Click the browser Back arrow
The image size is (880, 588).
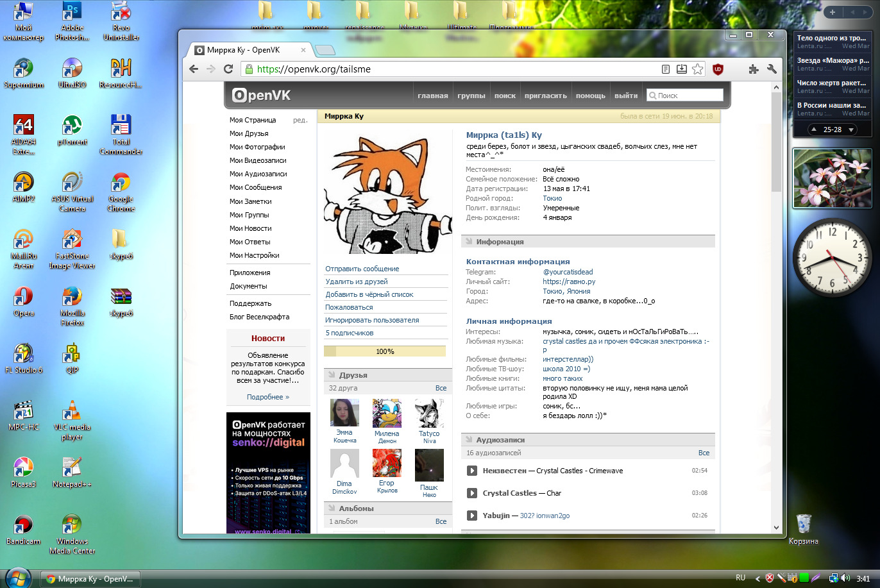click(193, 69)
